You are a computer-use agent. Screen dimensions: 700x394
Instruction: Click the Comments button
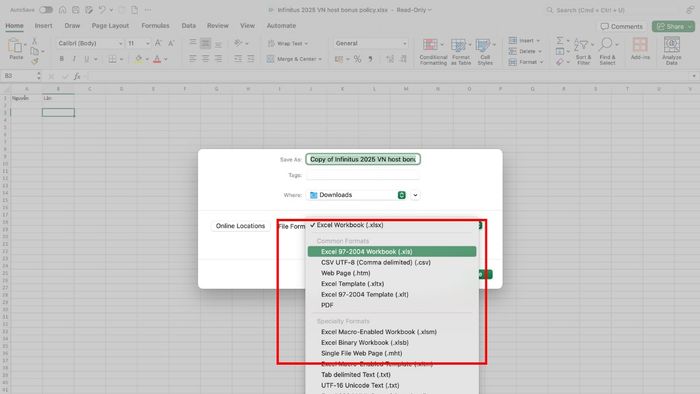621,26
